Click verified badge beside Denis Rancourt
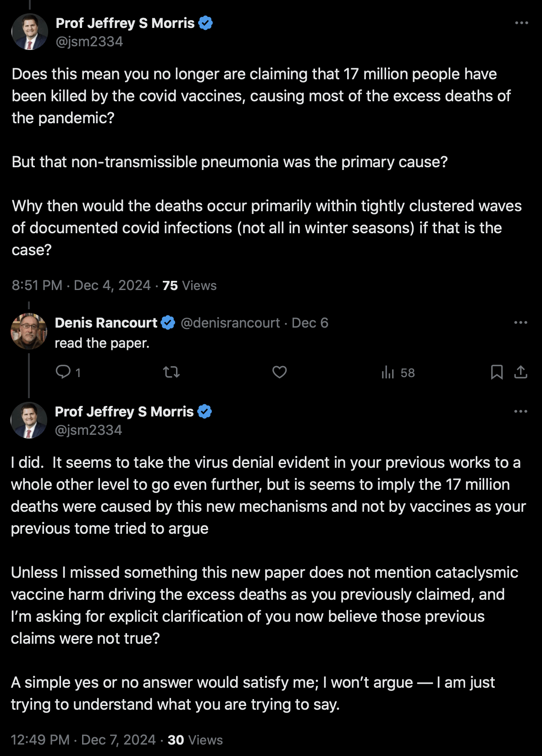The width and height of the screenshot is (542, 756). [168, 323]
